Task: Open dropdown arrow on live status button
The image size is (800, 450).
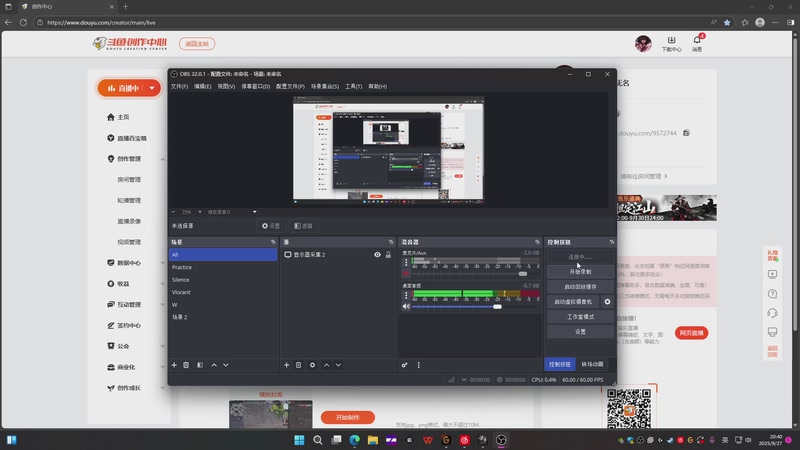Action: 152,88
